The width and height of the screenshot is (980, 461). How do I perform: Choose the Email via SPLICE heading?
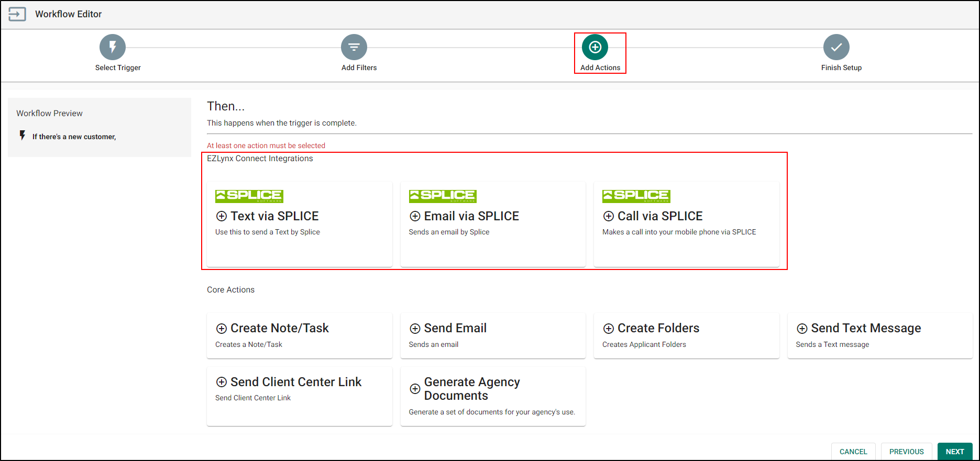coord(471,216)
